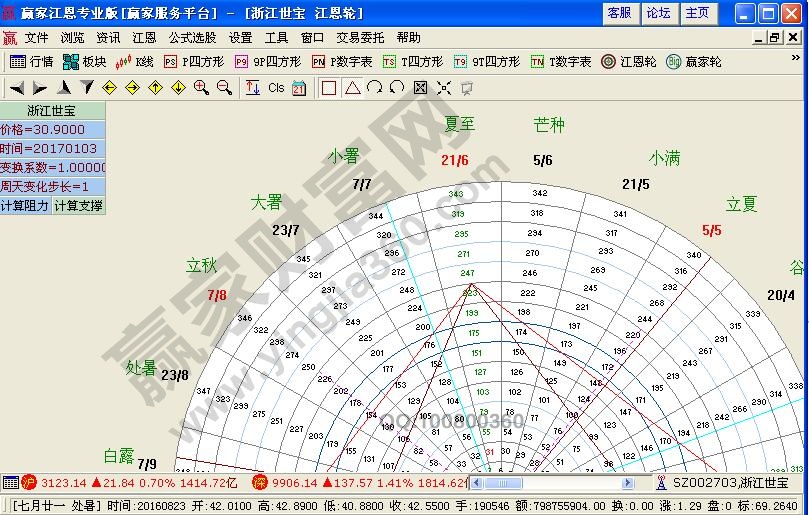Click the 计算支撑 button

(x=78, y=206)
